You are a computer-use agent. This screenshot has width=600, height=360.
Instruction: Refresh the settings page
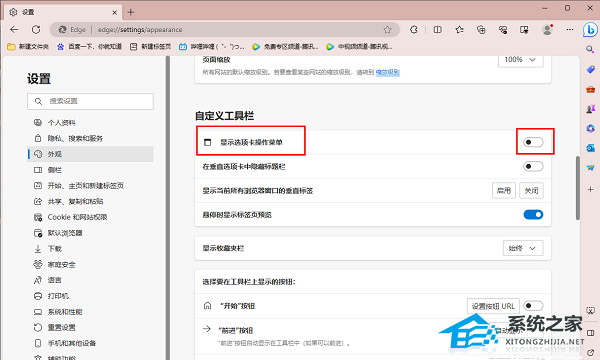pos(36,29)
